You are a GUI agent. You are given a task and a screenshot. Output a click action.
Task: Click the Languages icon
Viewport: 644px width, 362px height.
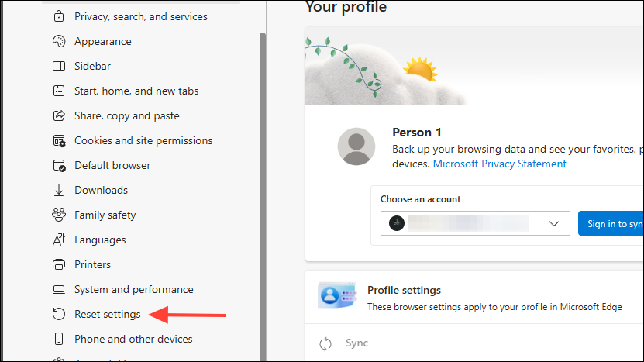(59, 240)
